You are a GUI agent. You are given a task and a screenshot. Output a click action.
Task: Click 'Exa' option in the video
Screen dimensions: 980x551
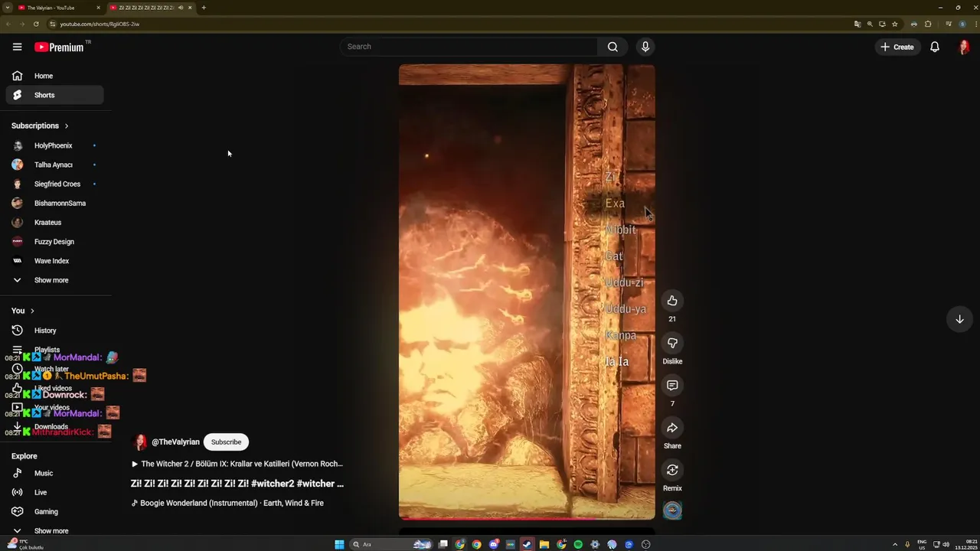[615, 204]
